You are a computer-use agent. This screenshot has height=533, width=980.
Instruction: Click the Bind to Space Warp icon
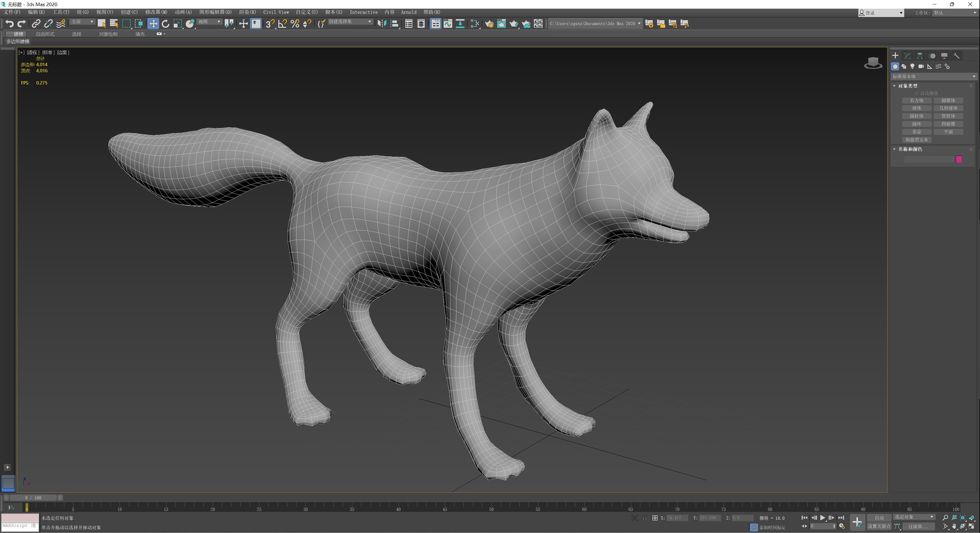click(x=61, y=23)
